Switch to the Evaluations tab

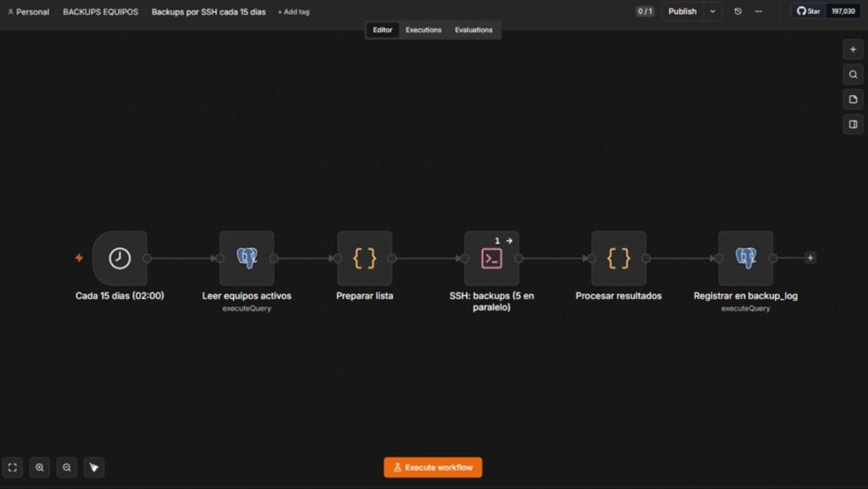(x=473, y=30)
